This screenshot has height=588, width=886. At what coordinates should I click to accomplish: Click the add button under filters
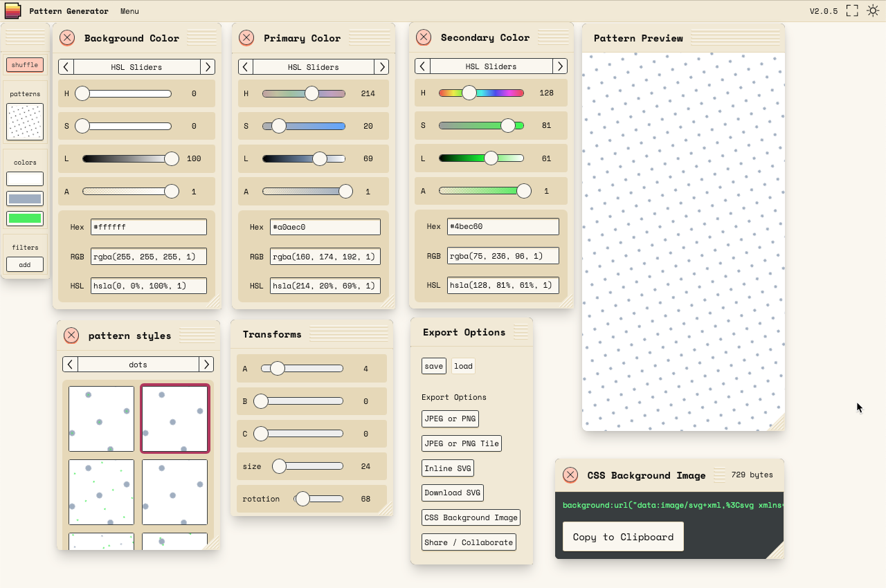pos(24,264)
